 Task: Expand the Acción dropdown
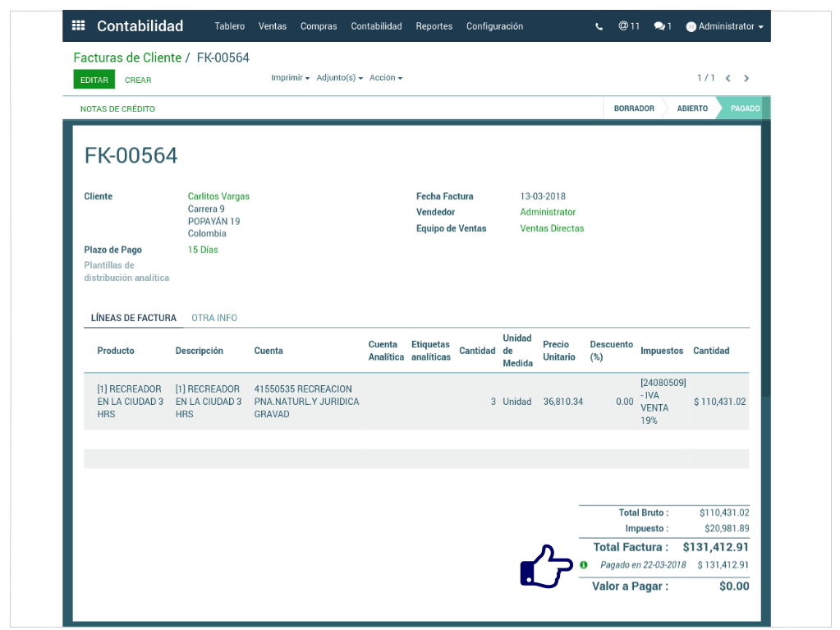tap(386, 78)
